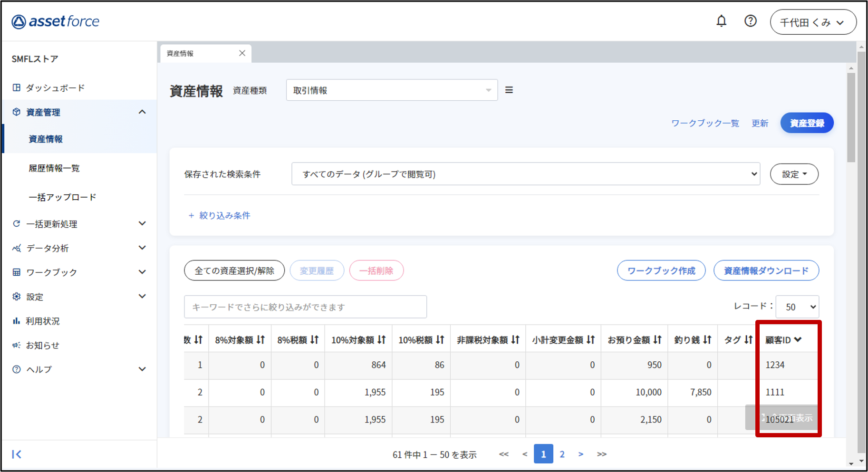Open the notification bell icon

(x=721, y=21)
